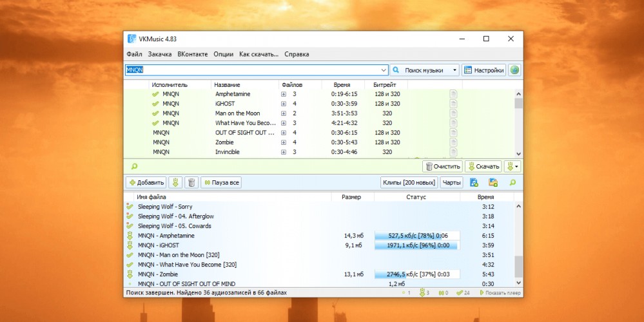The height and width of the screenshot is (322, 644).
Task: Open the Настройки settings button
Action: click(x=483, y=70)
